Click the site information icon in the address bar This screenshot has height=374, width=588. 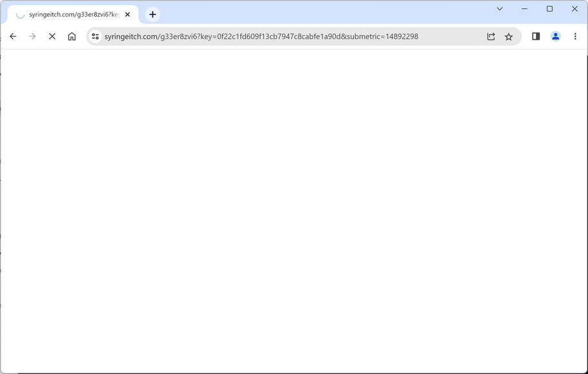pyautogui.click(x=94, y=36)
